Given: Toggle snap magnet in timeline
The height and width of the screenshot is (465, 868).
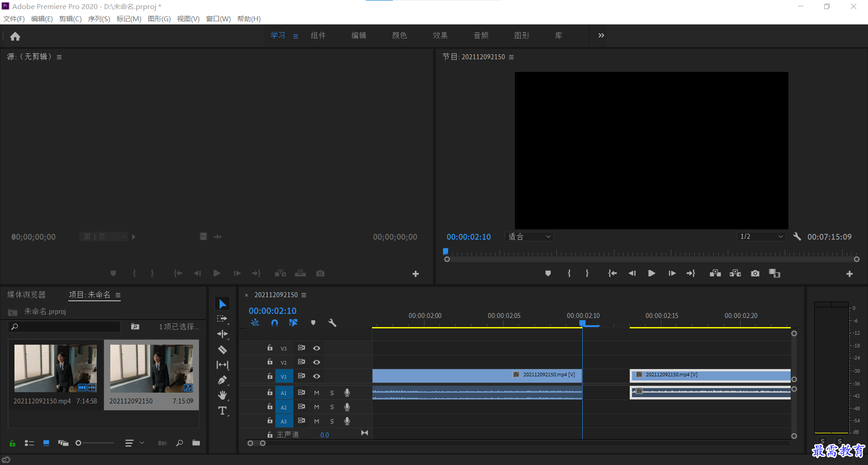Looking at the screenshot, I should pyautogui.click(x=274, y=323).
